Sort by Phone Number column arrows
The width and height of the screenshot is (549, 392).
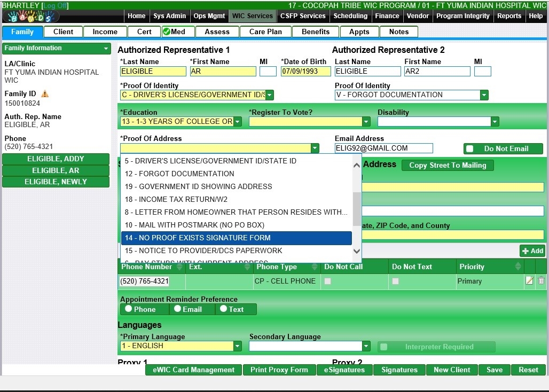[179, 266]
